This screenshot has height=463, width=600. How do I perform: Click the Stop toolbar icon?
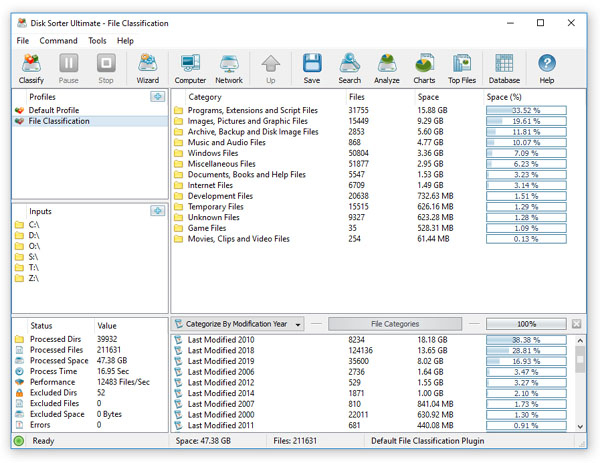point(106,68)
